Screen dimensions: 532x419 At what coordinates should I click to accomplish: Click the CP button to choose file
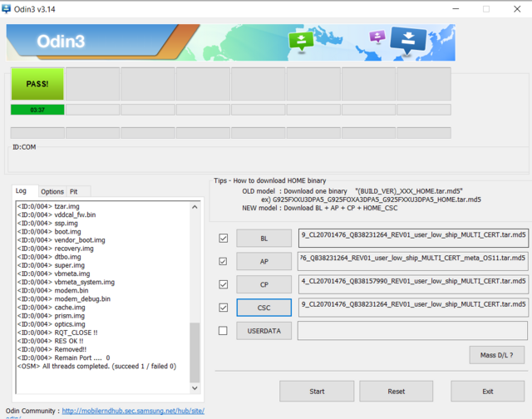[264, 284]
